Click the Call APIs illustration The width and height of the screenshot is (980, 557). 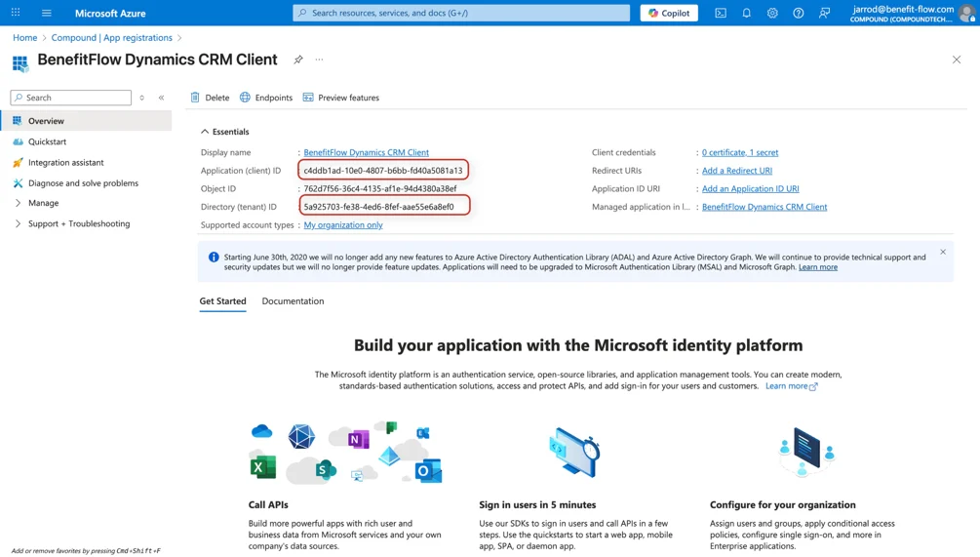345,454
